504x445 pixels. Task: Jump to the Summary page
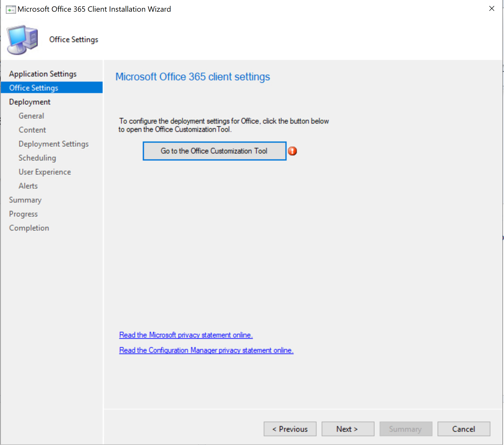25,200
